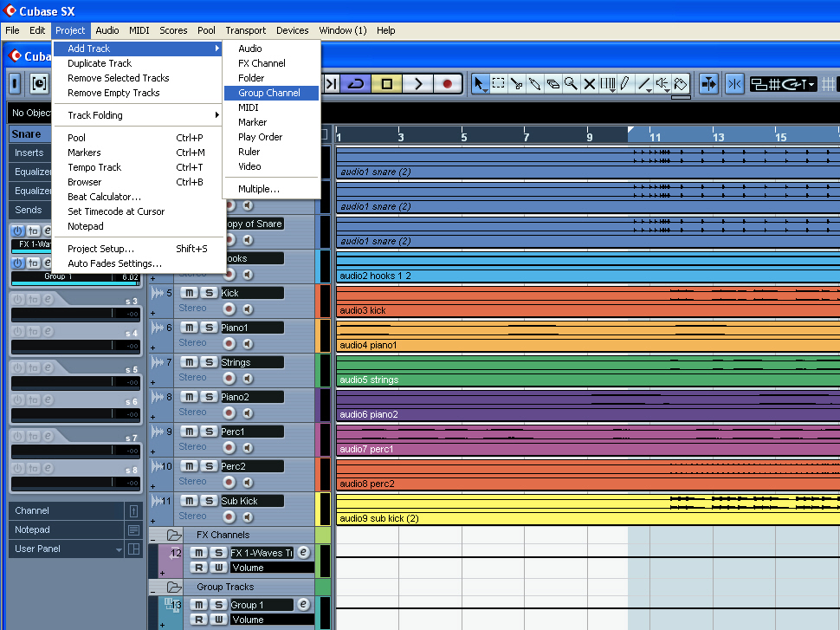Solo the Strings track

pyautogui.click(x=209, y=362)
